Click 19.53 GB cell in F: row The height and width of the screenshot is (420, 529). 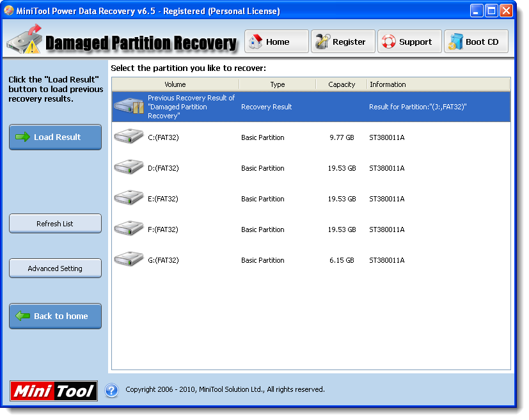click(342, 229)
